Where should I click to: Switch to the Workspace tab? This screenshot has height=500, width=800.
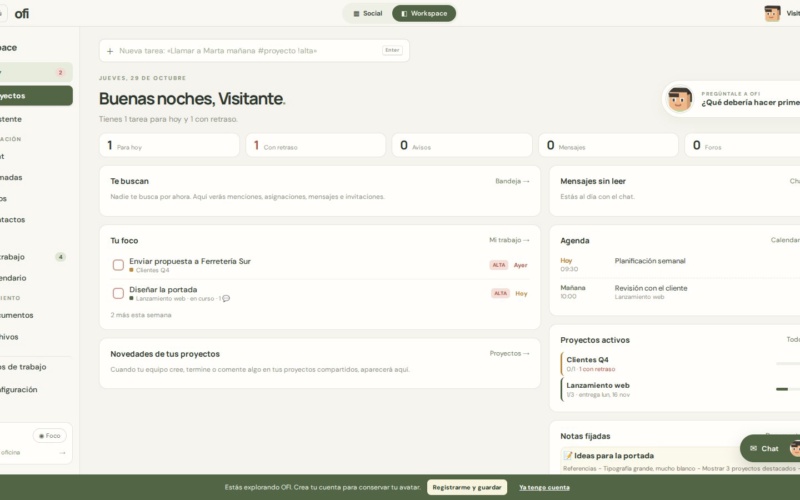click(x=424, y=13)
